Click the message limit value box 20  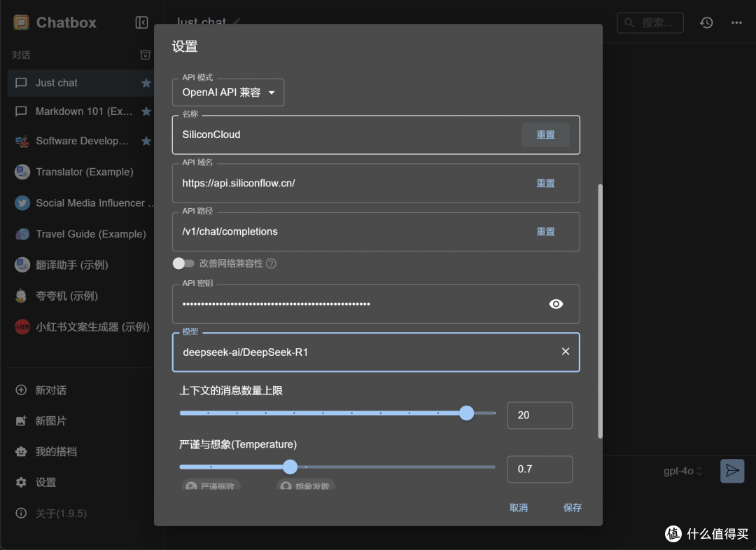540,415
